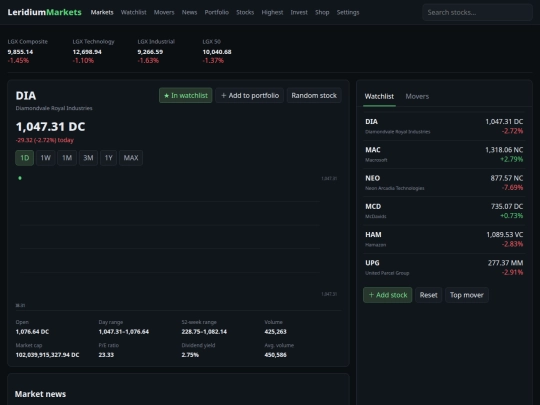
Task: Open UPG United Parcel Group row
Action: (444, 268)
